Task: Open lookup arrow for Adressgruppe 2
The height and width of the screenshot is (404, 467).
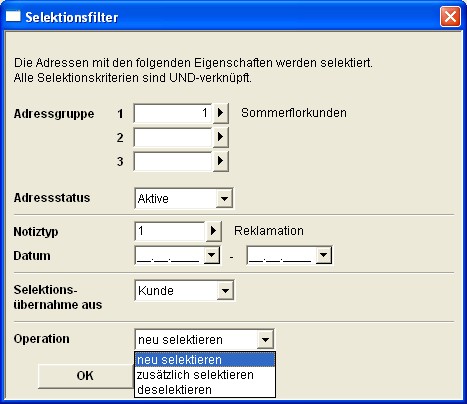Action: [x=220, y=137]
